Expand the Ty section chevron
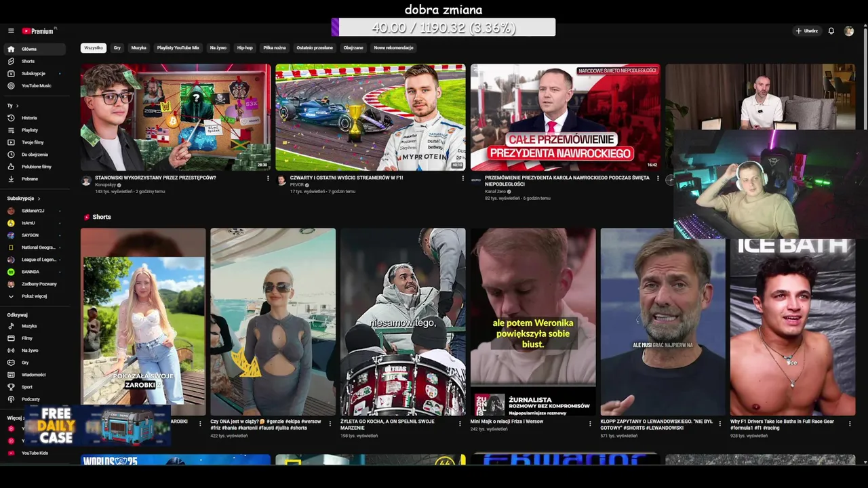868x488 pixels. point(17,106)
